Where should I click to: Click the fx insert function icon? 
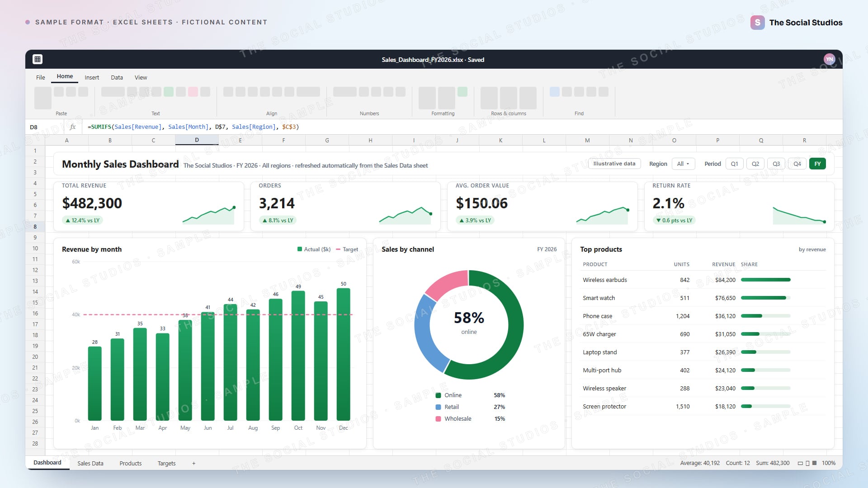(x=72, y=127)
